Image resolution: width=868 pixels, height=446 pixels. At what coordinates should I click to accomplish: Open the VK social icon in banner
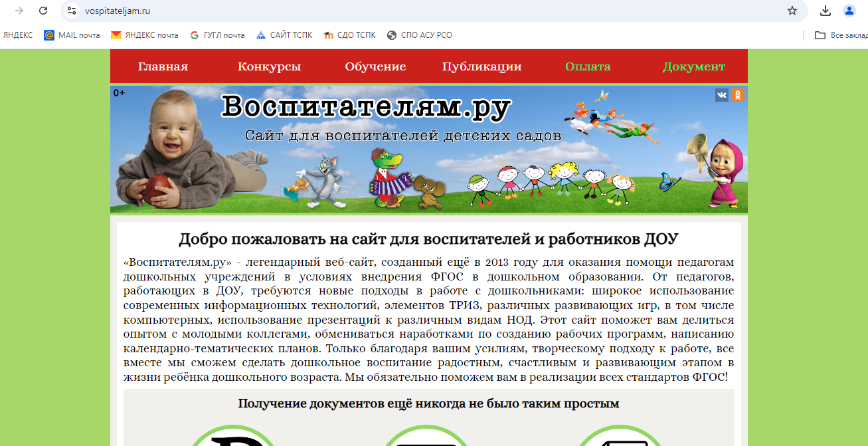(722, 95)
